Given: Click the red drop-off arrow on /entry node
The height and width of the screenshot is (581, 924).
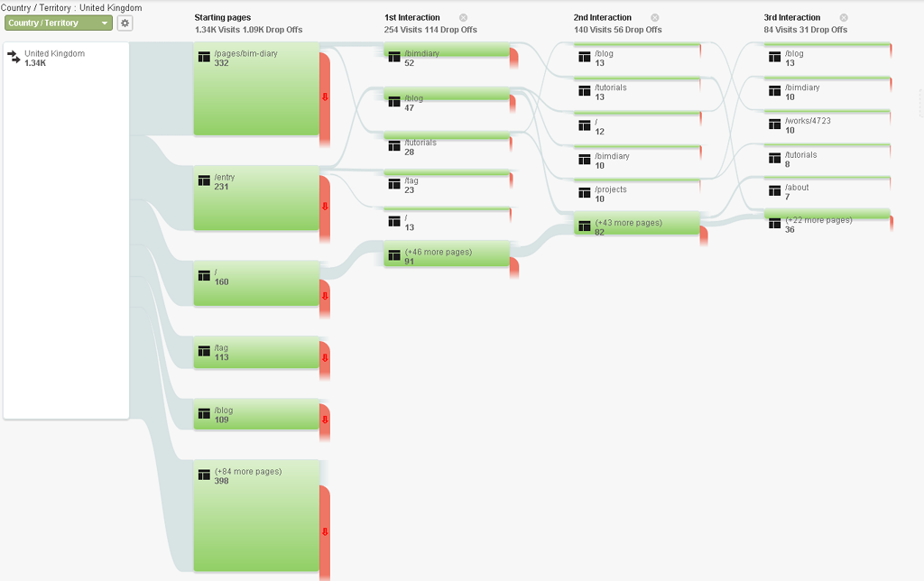Looking at the screenshot, I should (x=325, y=207).
